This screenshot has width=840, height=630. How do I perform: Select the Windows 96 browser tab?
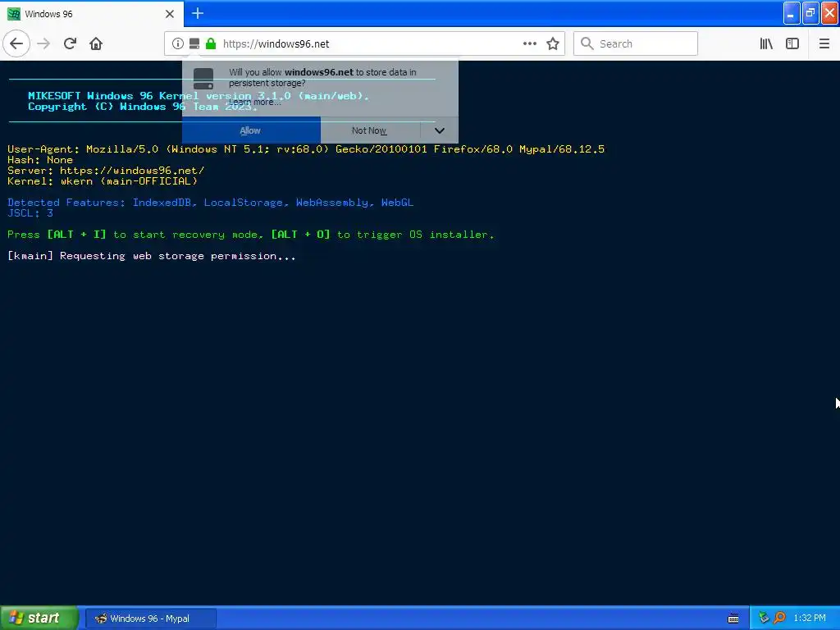[x=91, y=14]
